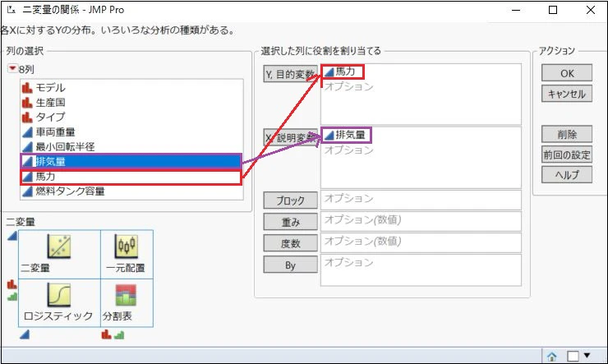Select 最小回転半径 column in the list

131,146
